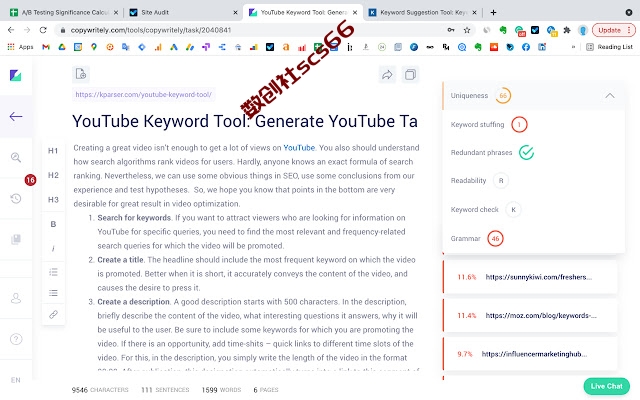The image size is (640, 400).
Task: Open the sunnykiwi.com 11.6% match
Action: (530, 277)
